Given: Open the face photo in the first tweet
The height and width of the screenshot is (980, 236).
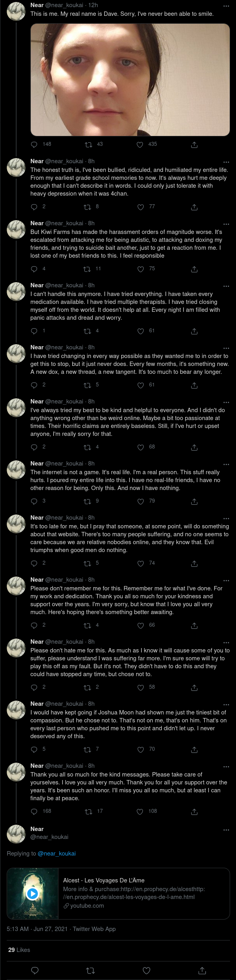Looking at the screenshot, I should (130, 80).
